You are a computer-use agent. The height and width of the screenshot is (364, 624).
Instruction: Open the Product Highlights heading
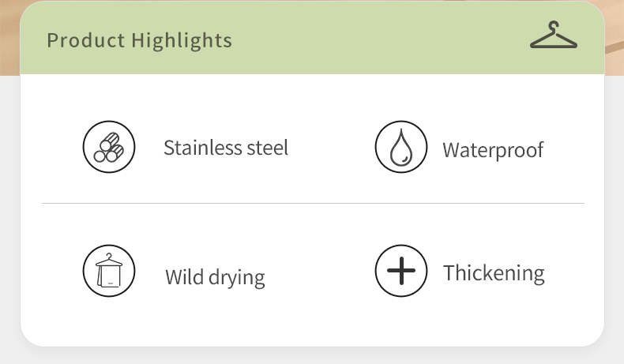tap(139, 40)
